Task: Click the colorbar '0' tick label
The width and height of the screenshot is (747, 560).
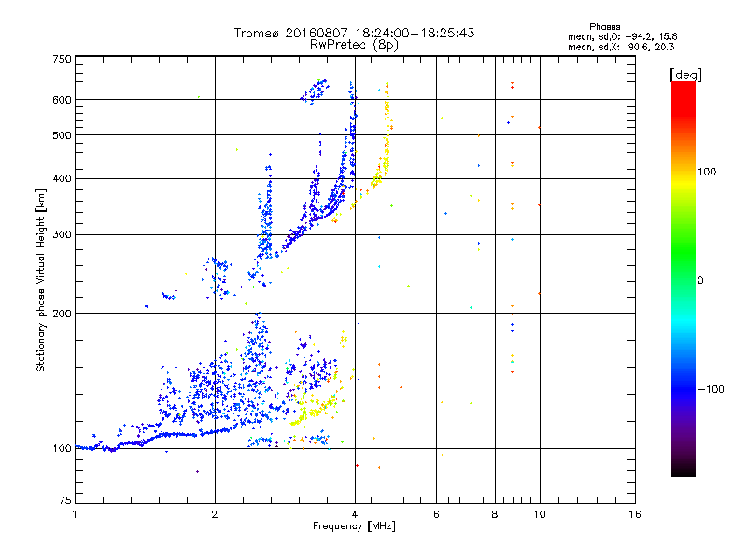Action: [x=699, y=280]
